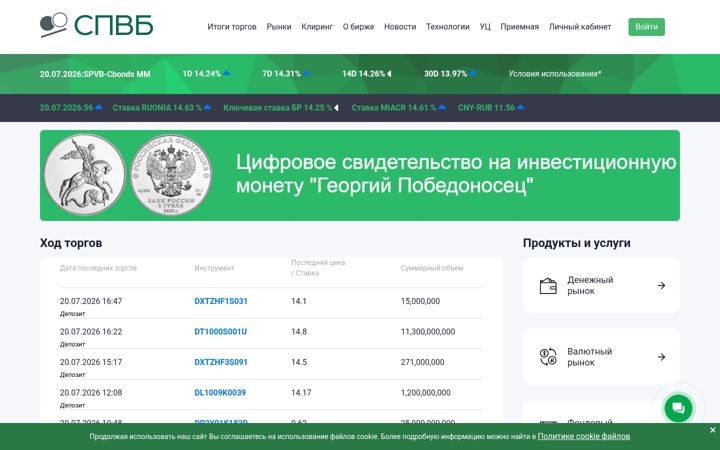Click the Банк России coin reverse image
Viewport: 720px width, 450px height.
click(x=171, y=175)
